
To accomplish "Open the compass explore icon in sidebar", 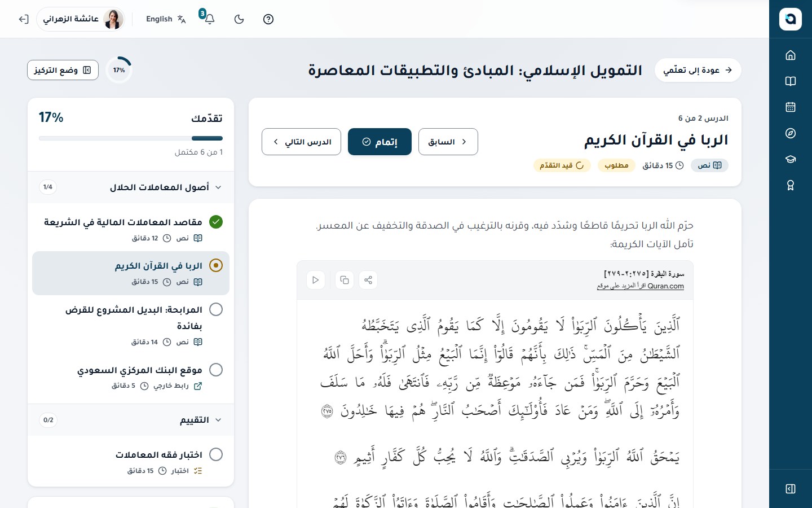I will pos(791,133).
